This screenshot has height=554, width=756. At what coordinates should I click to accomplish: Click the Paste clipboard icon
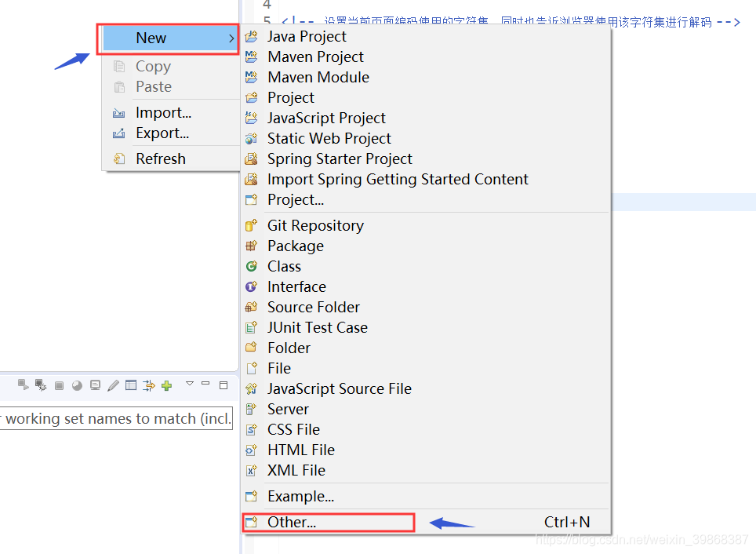point(118,87)
